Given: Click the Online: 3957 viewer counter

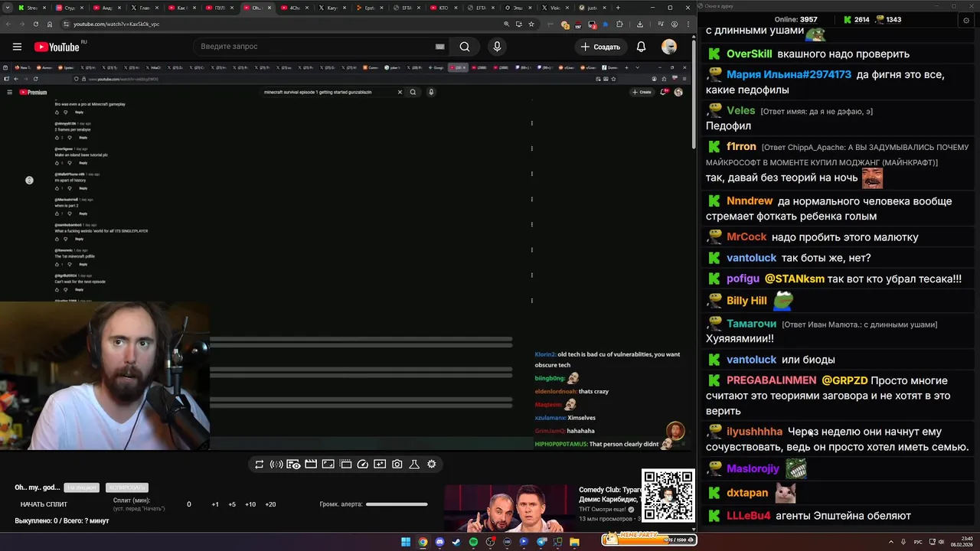Looking at the screenshot, I should [795, 20].
